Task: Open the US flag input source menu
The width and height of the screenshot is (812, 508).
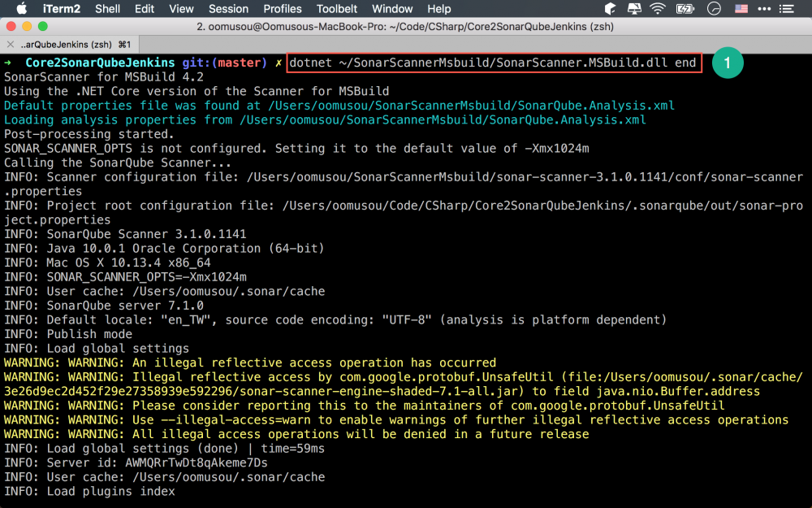Action: [x=741, y=8]
